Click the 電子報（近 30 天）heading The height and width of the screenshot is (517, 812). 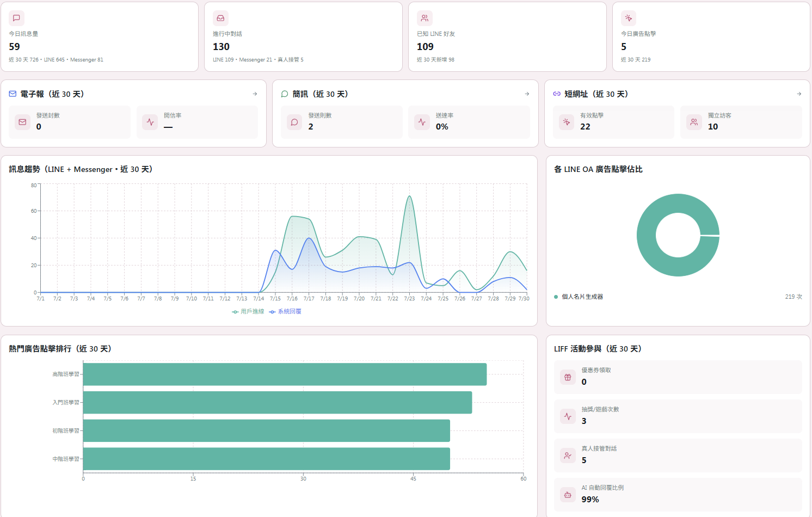(52, 94)
